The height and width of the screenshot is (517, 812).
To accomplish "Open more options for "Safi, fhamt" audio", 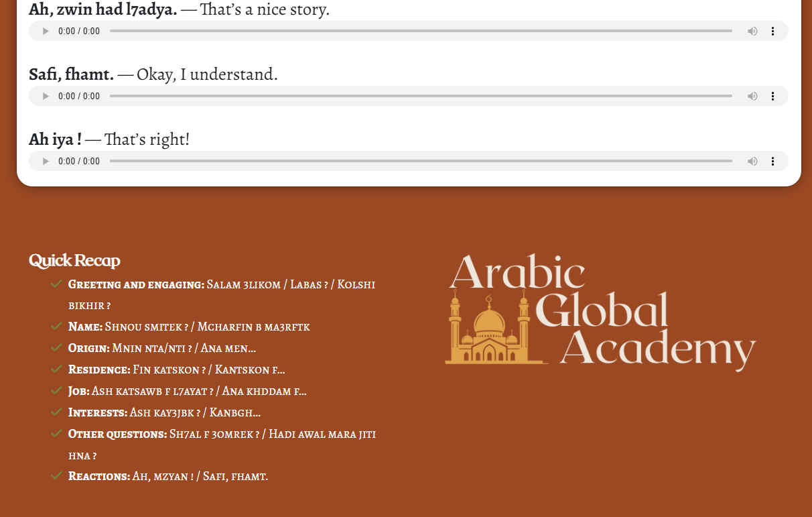I will [772, 97].
